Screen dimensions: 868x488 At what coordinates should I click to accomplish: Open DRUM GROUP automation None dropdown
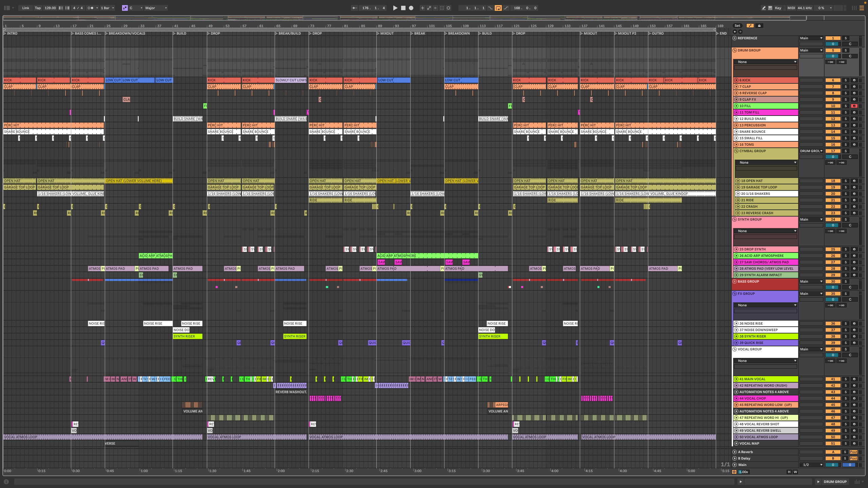click(x=766, y=62)
